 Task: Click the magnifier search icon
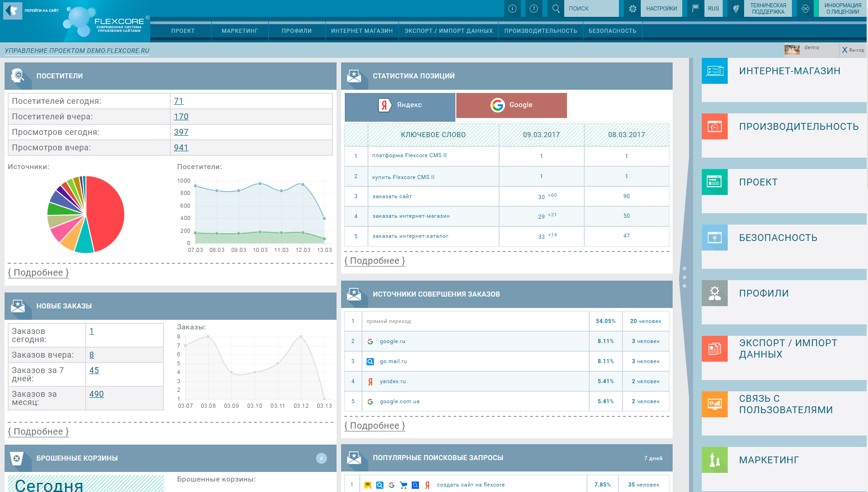[x=556, y=9]
